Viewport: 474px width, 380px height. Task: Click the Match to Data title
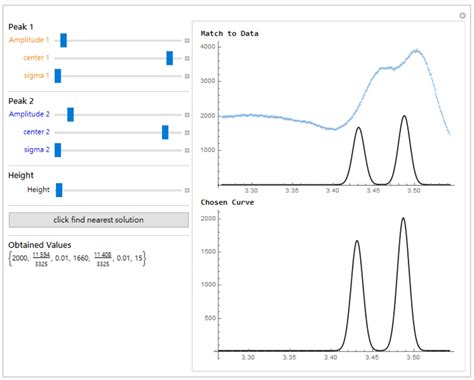coord(229,33)
